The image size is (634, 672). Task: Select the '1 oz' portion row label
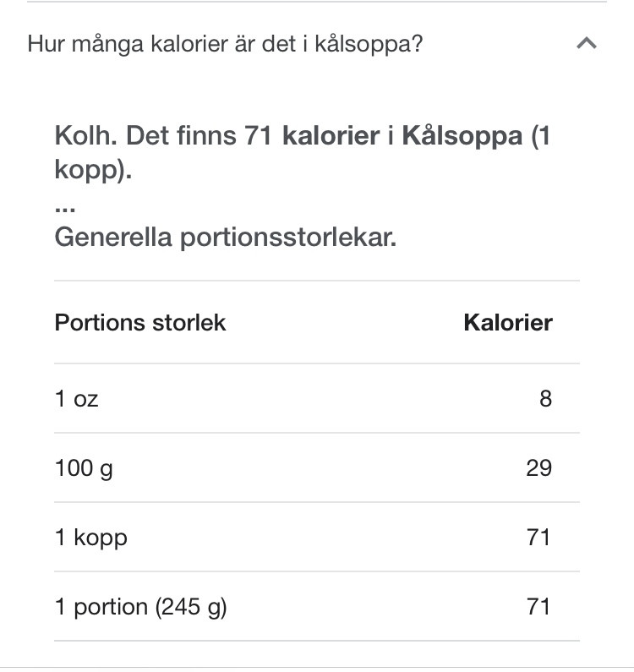click(x=77, y=399)
